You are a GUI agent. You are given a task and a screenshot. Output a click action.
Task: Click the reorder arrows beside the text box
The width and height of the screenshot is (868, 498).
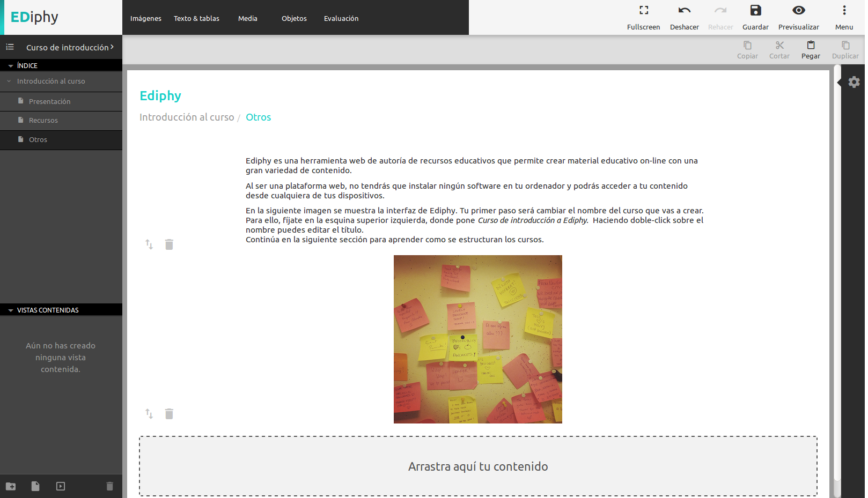pos(149,244)
